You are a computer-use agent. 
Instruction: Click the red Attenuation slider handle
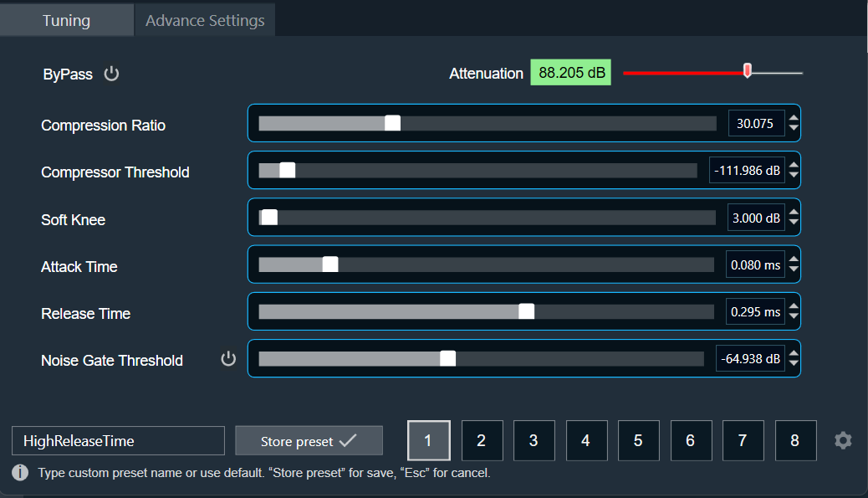pyautogui.click(x=748, y=70)
